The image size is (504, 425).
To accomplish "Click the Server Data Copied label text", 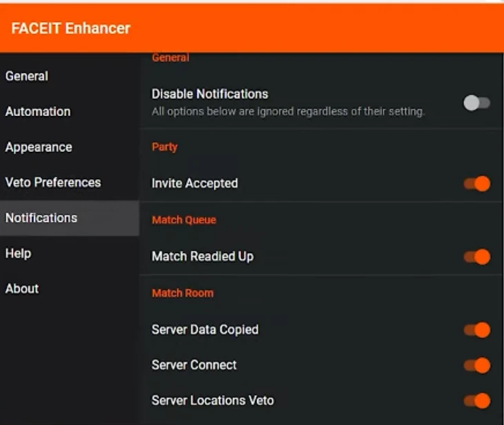I will pos(205,330).
